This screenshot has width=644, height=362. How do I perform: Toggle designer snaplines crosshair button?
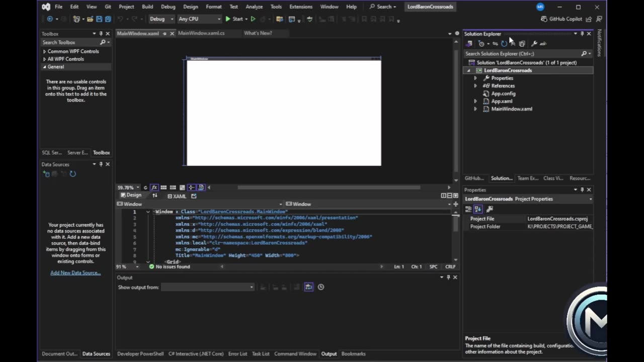click(191, 188)
